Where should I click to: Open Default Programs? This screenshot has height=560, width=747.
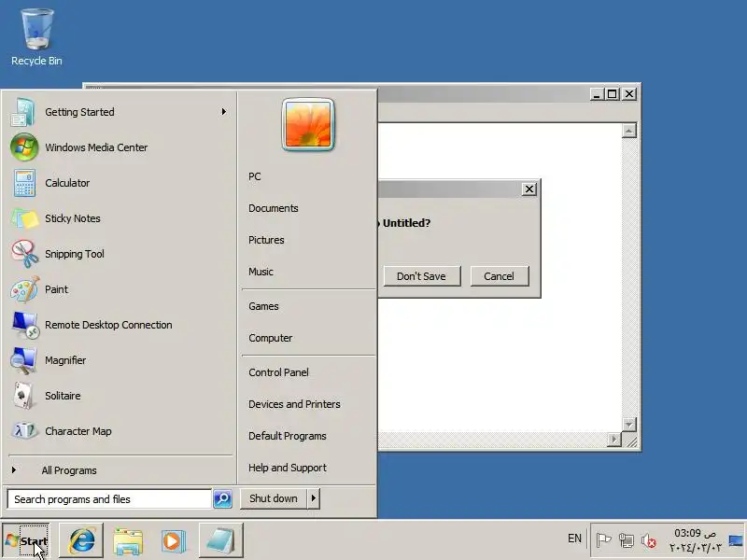[308, 436]
